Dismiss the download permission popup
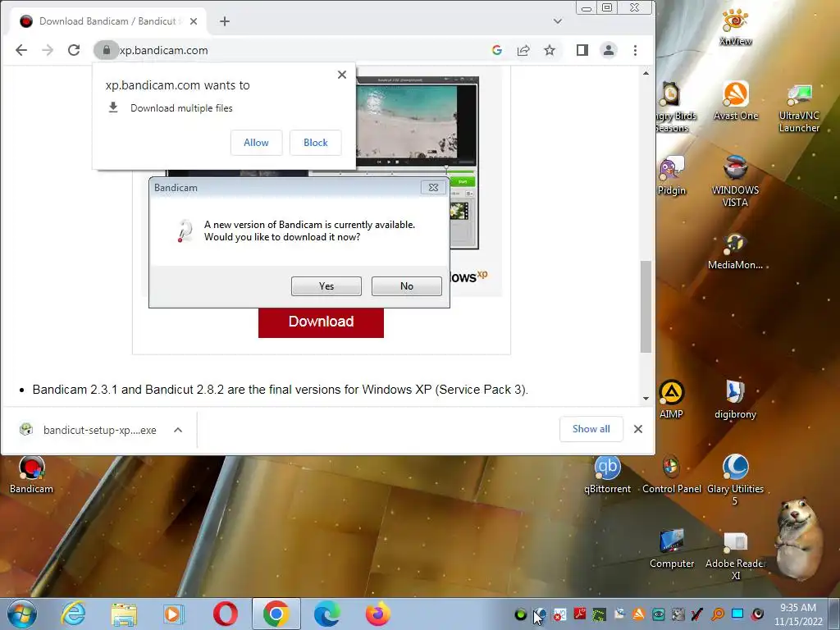The height and width of the screenshot is (630, 840). (x=342, y=75)
